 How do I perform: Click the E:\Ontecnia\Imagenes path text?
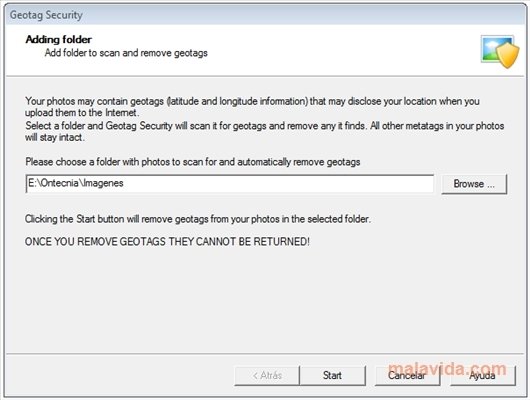click(76, 183)
